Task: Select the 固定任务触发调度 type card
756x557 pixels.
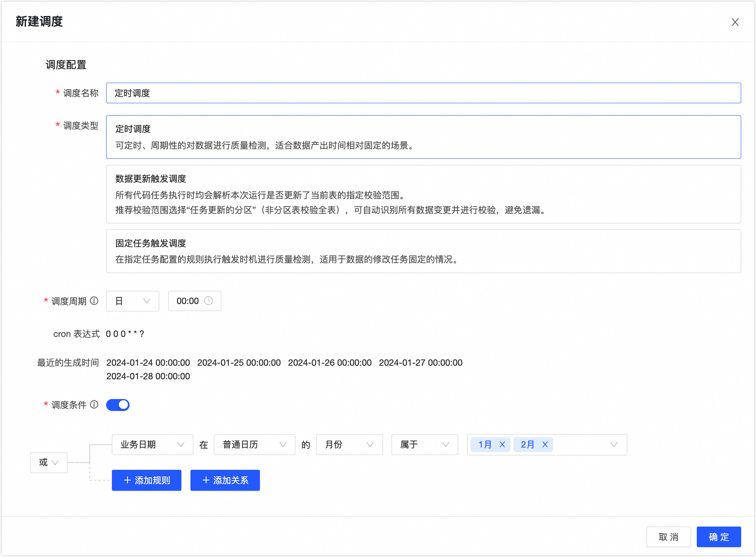Action: click(x=423, y=251)
